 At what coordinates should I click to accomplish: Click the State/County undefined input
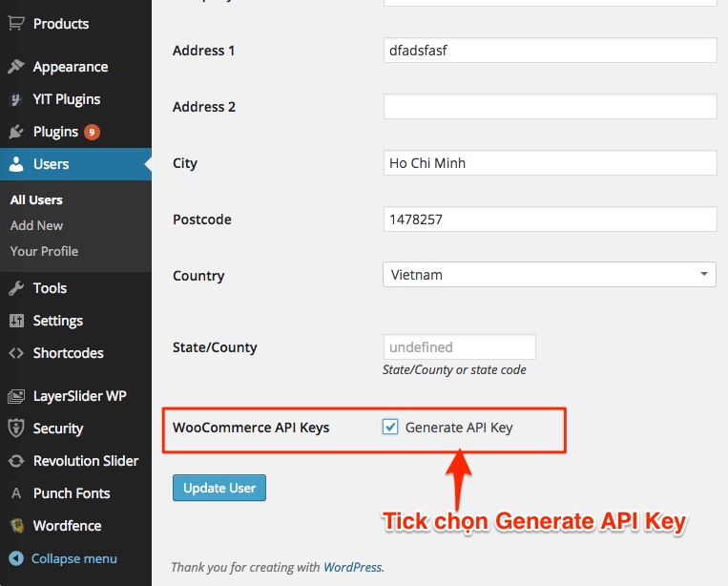coord(460,346)
